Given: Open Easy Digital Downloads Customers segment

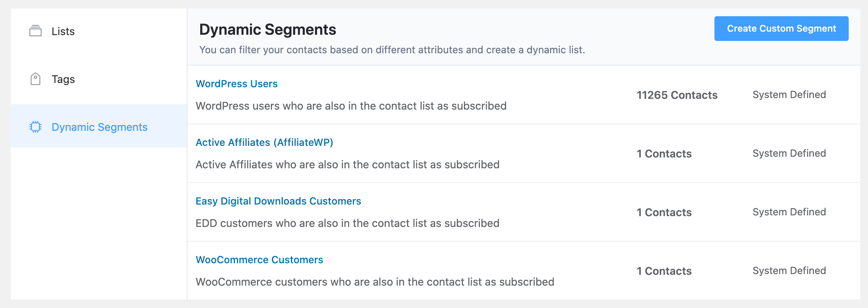Looking at the screenshot, I should point(278,201).
